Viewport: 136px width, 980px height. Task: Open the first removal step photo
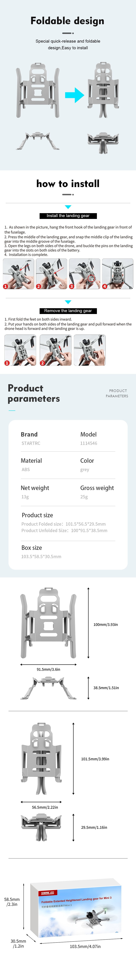tap(20, 350)
